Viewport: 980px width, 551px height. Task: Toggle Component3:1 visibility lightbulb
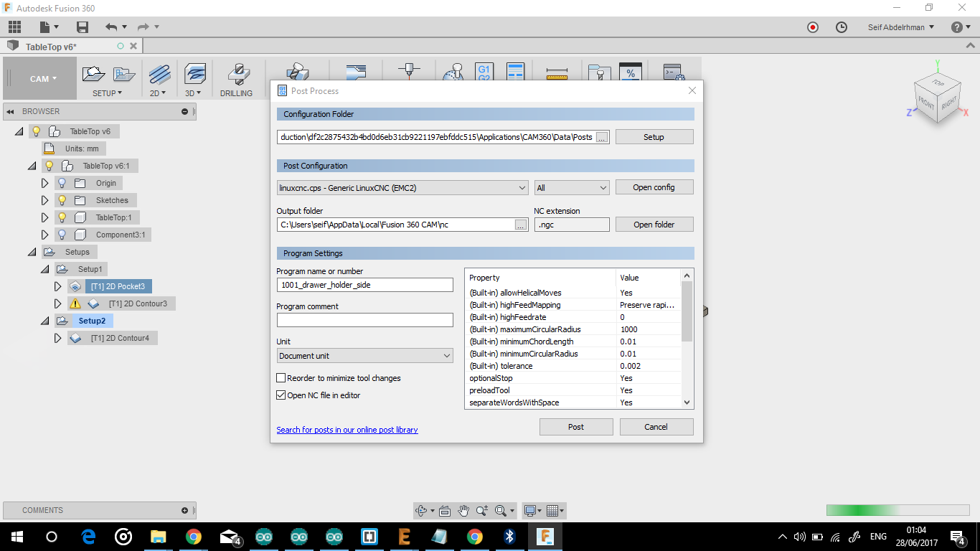click(x=62, y=235)
